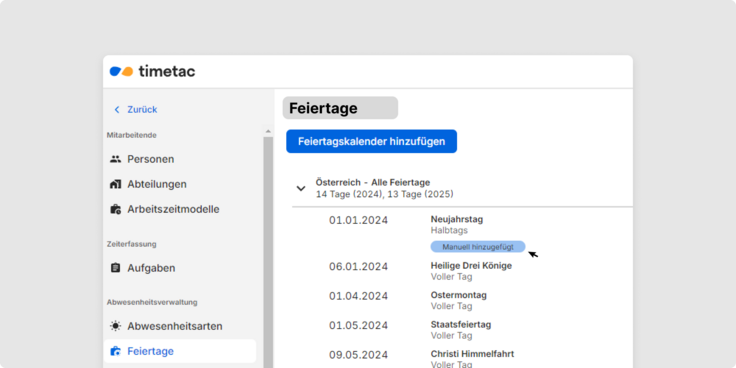Click the sidebar scrollbar up arrow
The height and width of the screenshot is (368, 736).
pyautogui.click(x=268, y=131)
